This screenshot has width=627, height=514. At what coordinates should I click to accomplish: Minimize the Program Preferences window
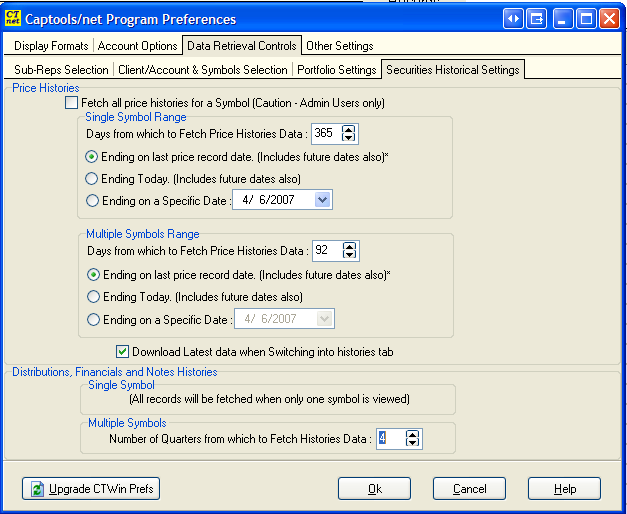coord(563,19)
